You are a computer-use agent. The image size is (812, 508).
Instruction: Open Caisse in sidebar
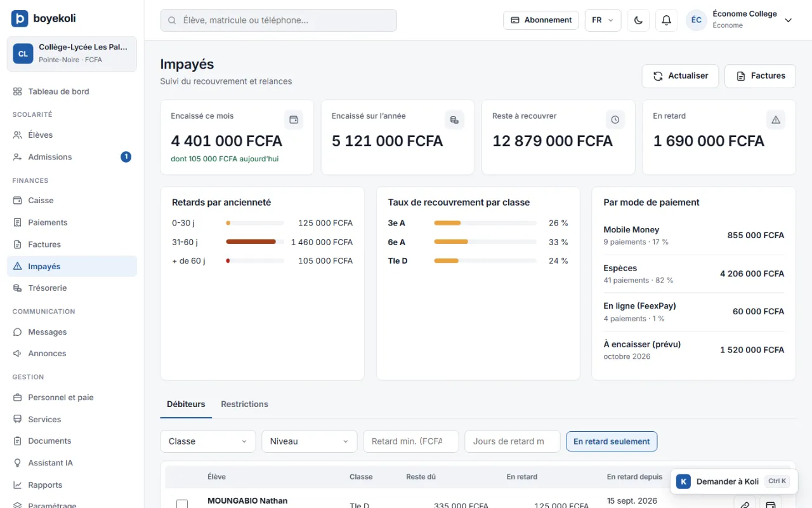[72, 200]
